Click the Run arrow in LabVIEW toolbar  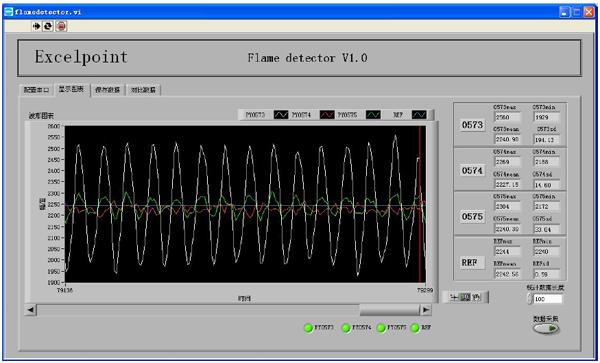36,26
